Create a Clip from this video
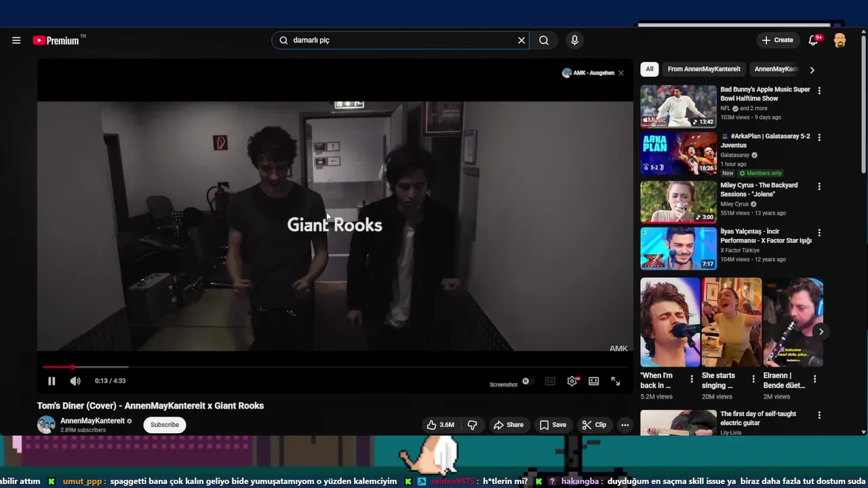The height and width of the screenshot is (488, 868). point(594,425)
